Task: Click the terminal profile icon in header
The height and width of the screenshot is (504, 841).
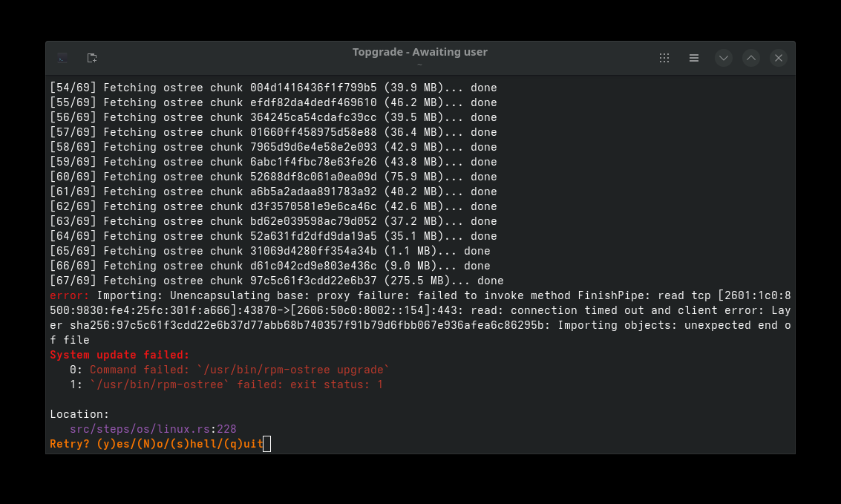Action: pos(63,58)
